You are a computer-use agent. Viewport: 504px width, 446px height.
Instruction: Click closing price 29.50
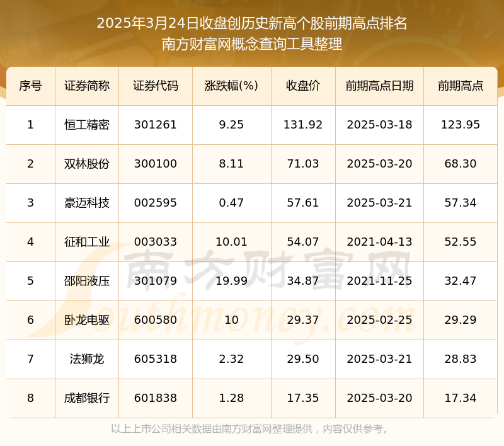(x=303, y=359)
